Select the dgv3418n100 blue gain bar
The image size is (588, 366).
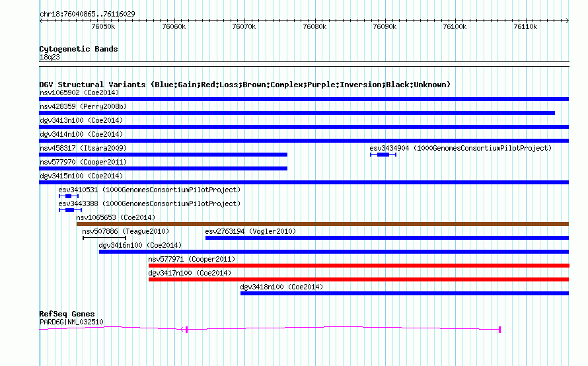tap(404, 293)
